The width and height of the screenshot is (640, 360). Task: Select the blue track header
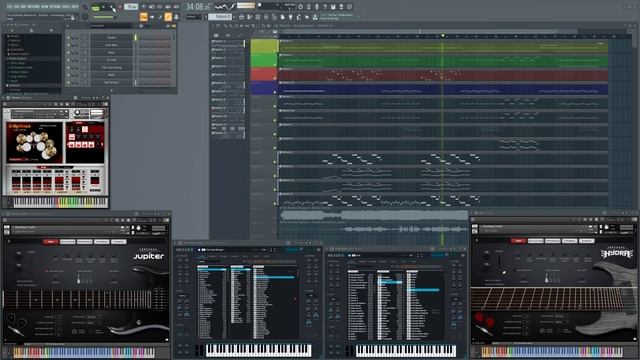tap(263, 88)
